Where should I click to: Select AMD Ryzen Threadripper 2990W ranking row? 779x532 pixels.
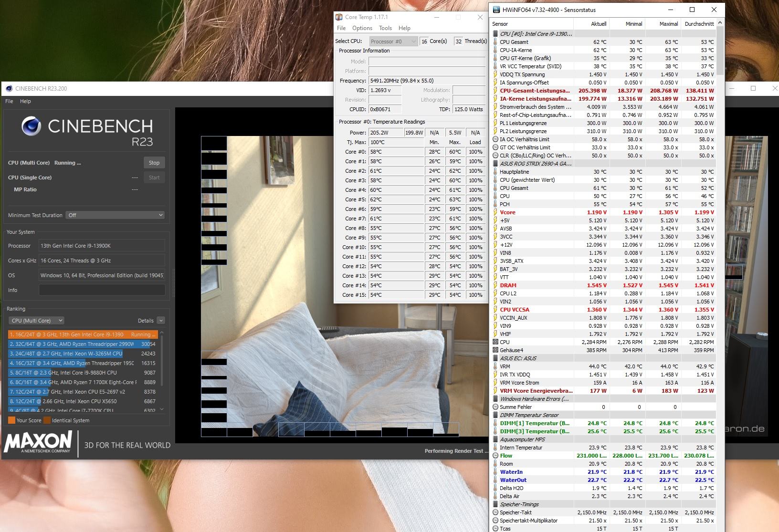click(x=83, y=344)
